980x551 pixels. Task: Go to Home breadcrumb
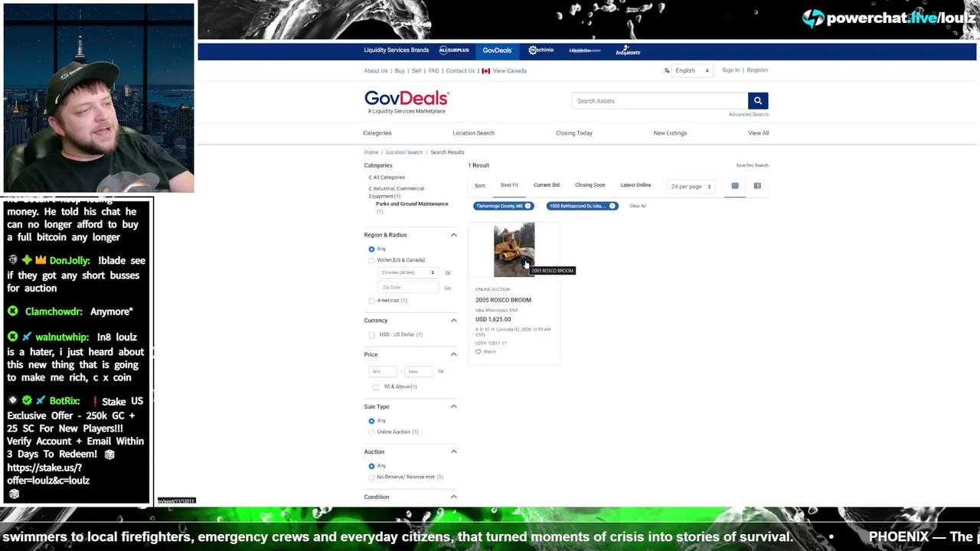click(371, 152)
